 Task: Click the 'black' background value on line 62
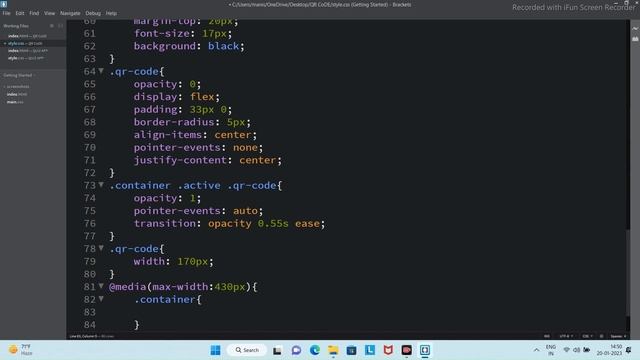tap(223, 46)
